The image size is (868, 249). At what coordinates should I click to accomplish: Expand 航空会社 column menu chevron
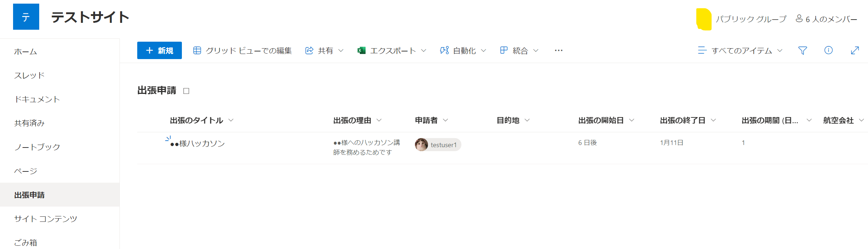[861, 120]
